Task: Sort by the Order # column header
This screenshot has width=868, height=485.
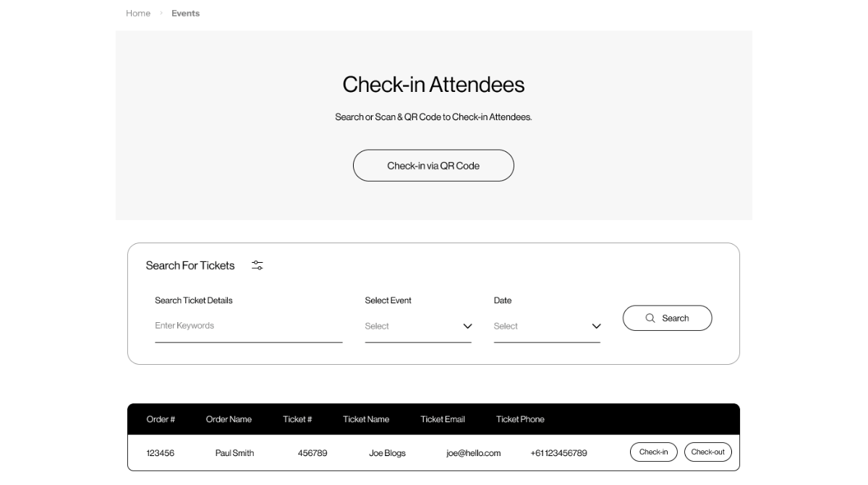Action: point(161,419)
